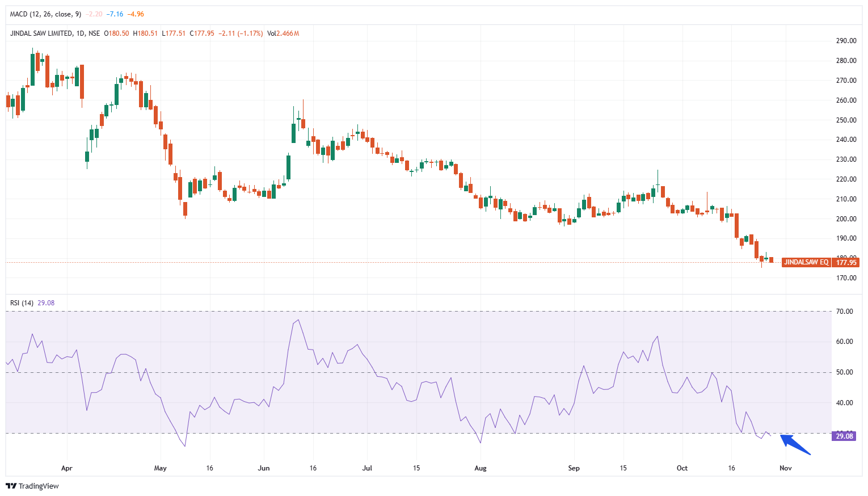Click the orange JINDALSAW EQ price line label
This screenshot has height=496, width=868.
[806, 262]
